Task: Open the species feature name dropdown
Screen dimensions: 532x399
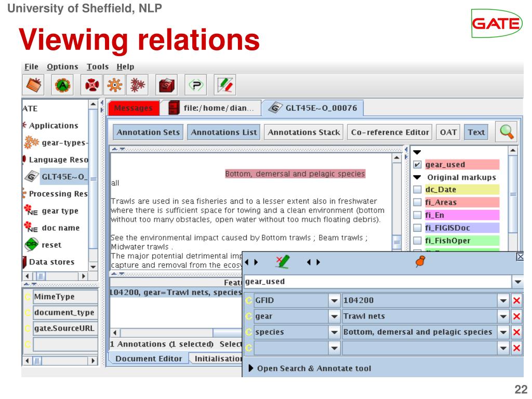Action: (334, 332)
